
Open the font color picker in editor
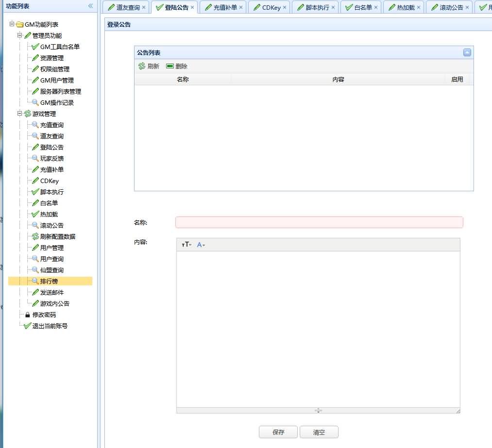click(x=200, y=245)
